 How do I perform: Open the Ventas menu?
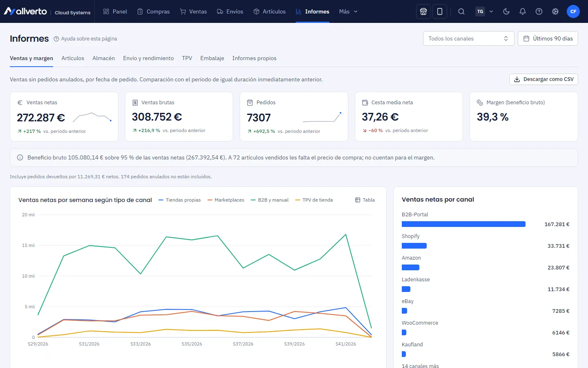[x=194, y=11]
